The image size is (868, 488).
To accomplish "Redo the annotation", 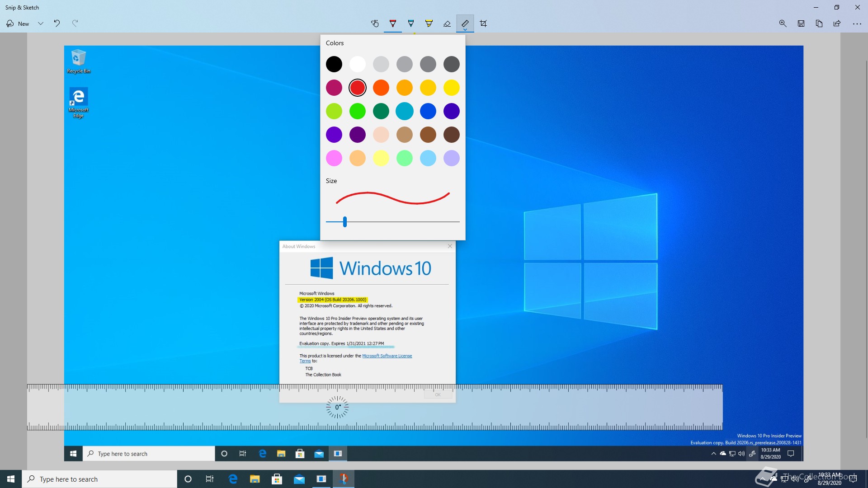I will pyautogui.click(x=75, y=23).
